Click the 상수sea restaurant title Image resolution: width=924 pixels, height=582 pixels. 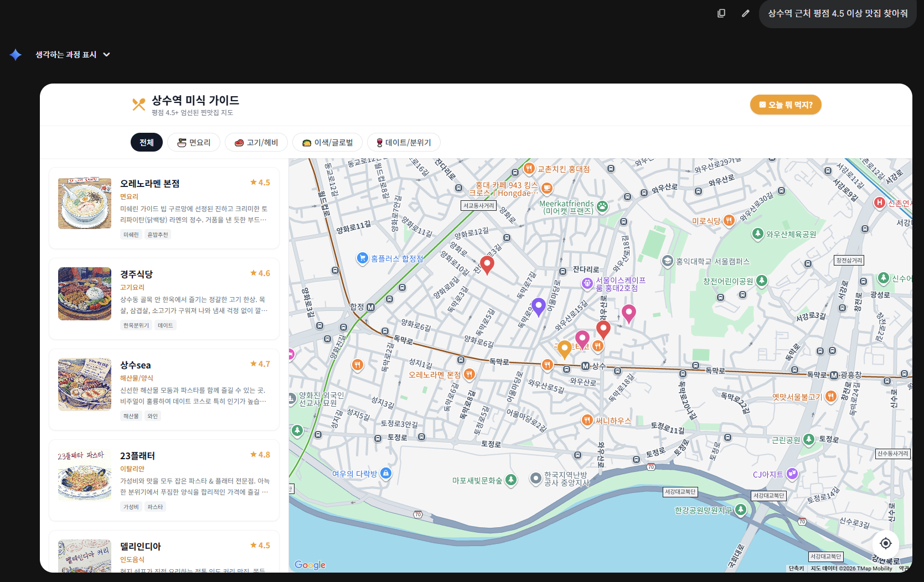pos(136,365)
